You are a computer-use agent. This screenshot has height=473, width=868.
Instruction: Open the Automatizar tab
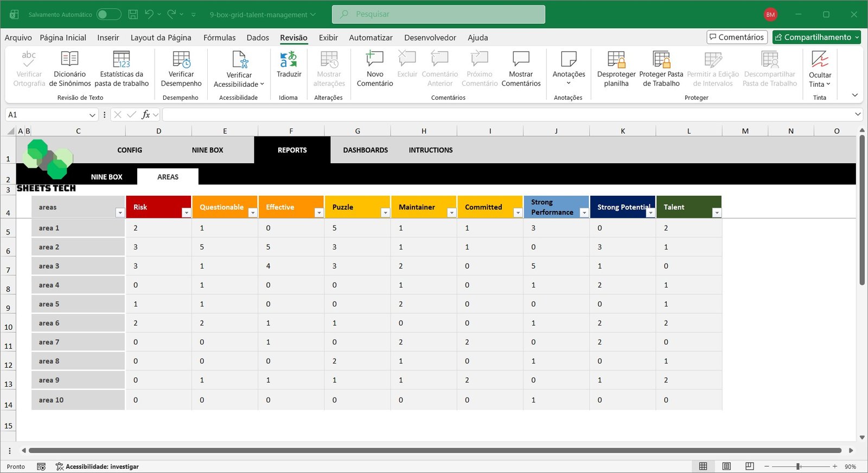[371, 37]
